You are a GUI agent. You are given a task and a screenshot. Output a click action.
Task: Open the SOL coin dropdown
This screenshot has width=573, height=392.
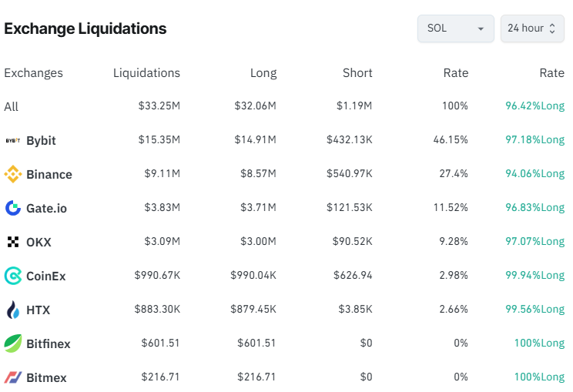(455, 28)
